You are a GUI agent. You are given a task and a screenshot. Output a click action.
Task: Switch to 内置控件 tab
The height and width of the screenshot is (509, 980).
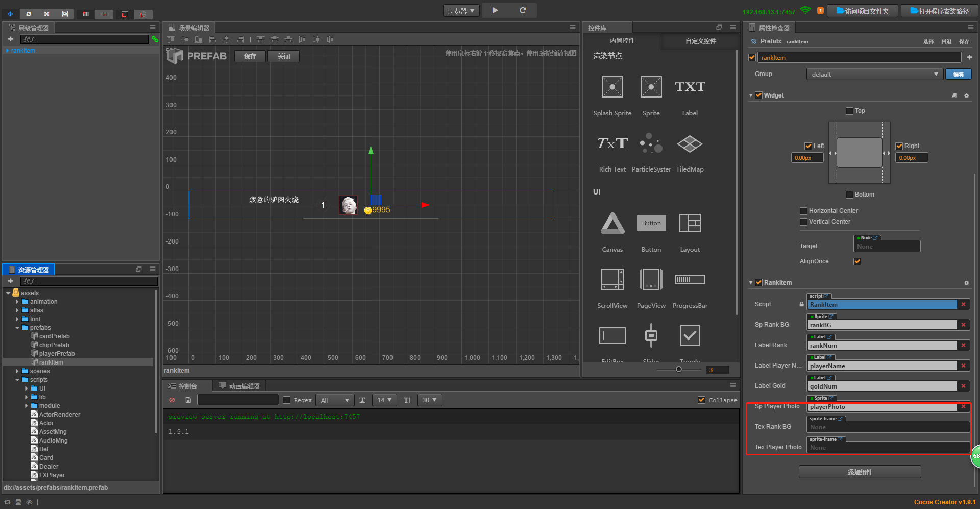click(622, 41)
